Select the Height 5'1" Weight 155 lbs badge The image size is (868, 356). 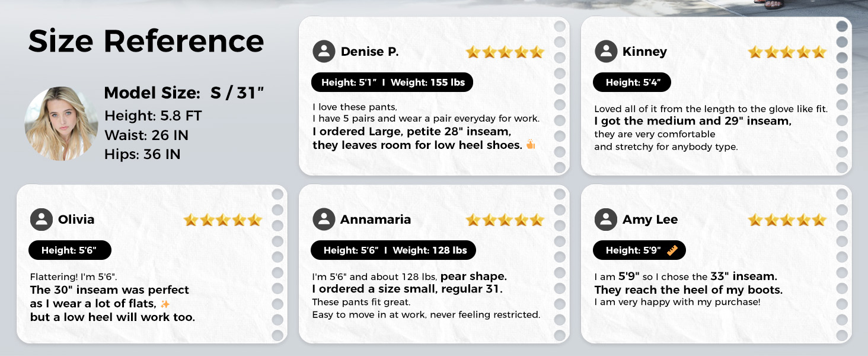(392, 82)
